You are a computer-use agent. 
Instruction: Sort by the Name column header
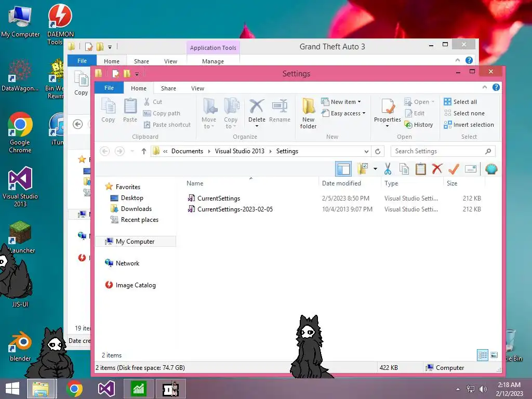pyautogui.click(x=251, y=183)
